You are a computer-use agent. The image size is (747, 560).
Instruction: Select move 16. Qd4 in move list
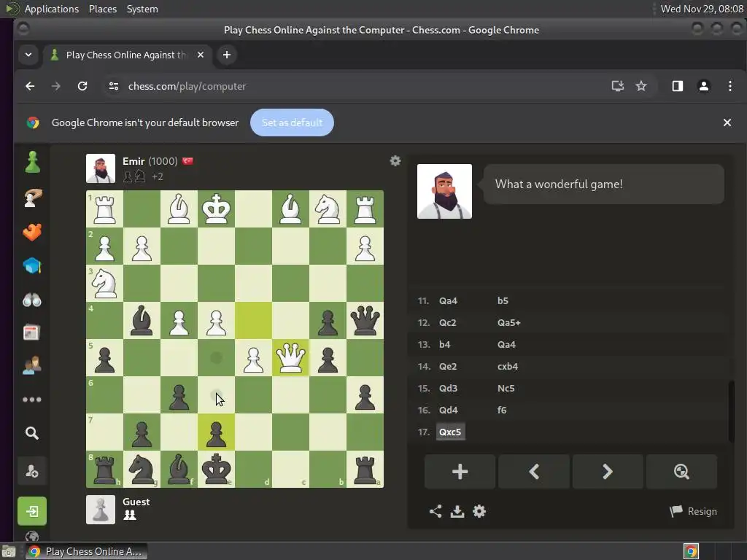click(449, 410)
